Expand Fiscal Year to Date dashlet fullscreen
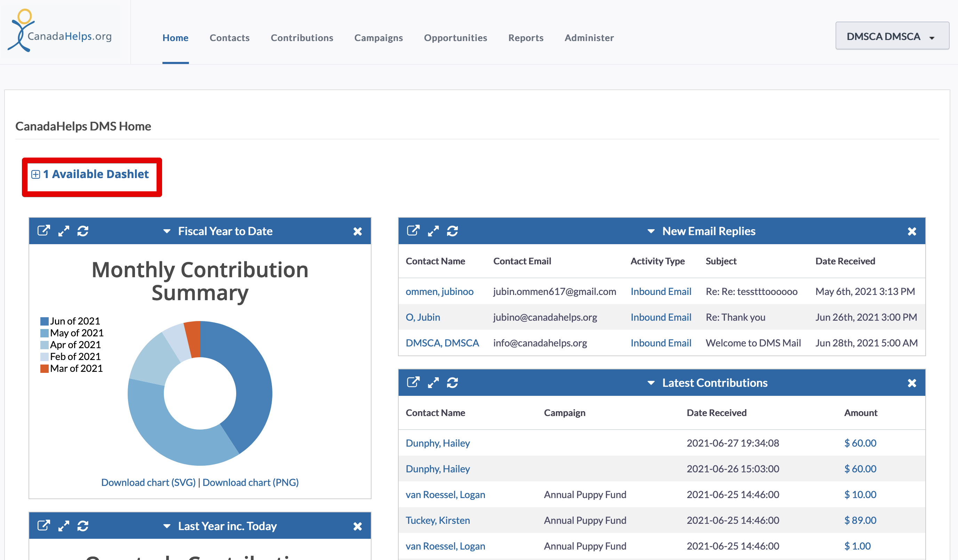Image resolution: width=958 pixels, height=560 pixels. (64, 231)
